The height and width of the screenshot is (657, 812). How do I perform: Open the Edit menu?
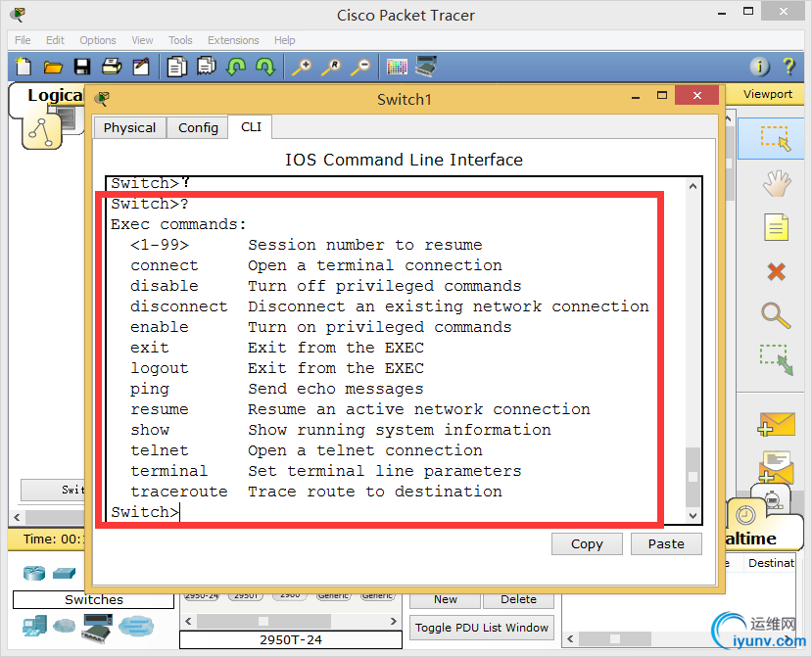55,40
